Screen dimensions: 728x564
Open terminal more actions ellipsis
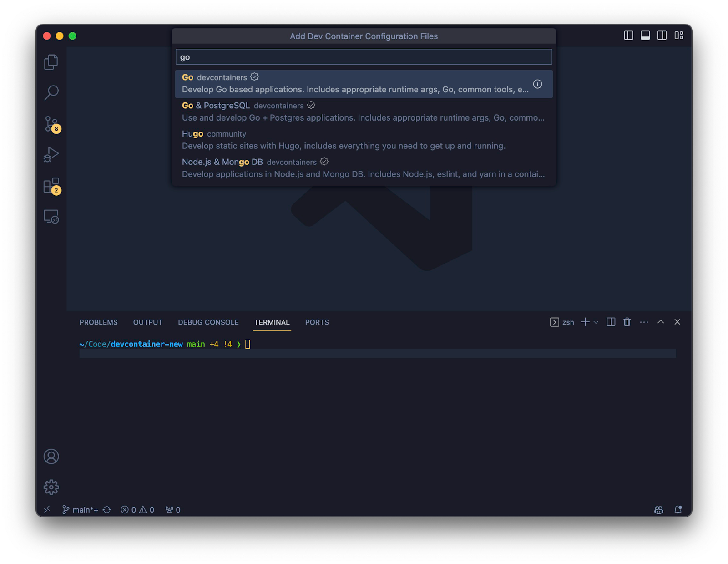[644, 322]
